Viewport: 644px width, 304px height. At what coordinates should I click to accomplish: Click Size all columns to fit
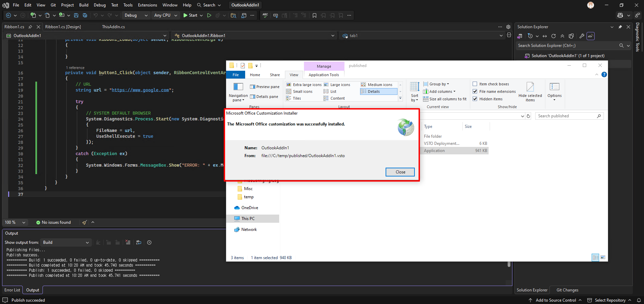coord(445,99)
